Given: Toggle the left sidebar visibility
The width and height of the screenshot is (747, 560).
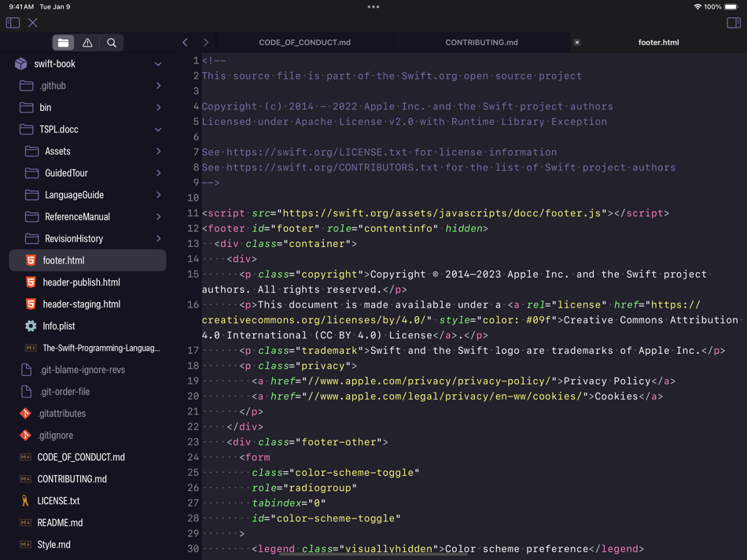Looking at the screenshot, I should click(x=12, y=23).
